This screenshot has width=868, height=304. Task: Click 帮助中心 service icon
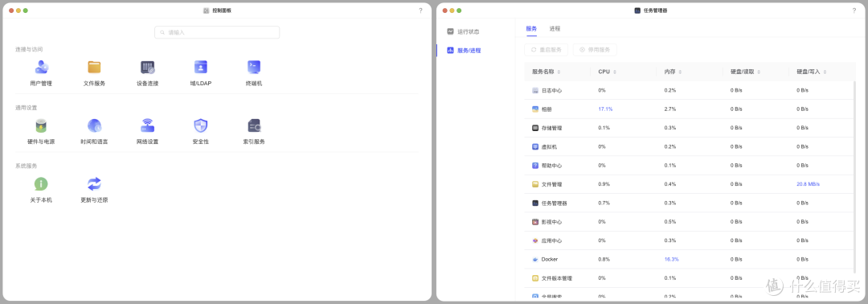[x=535, y=166]
